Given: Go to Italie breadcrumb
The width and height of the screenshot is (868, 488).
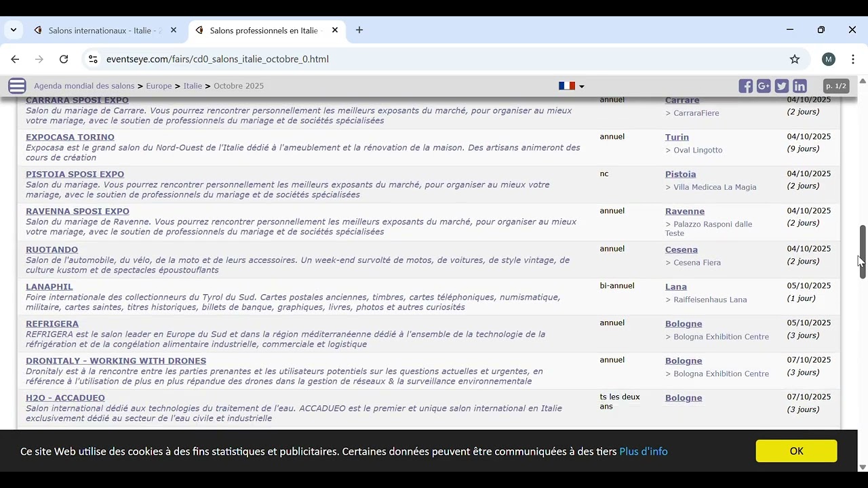Looking at the screenshot, I should (193, 86).
